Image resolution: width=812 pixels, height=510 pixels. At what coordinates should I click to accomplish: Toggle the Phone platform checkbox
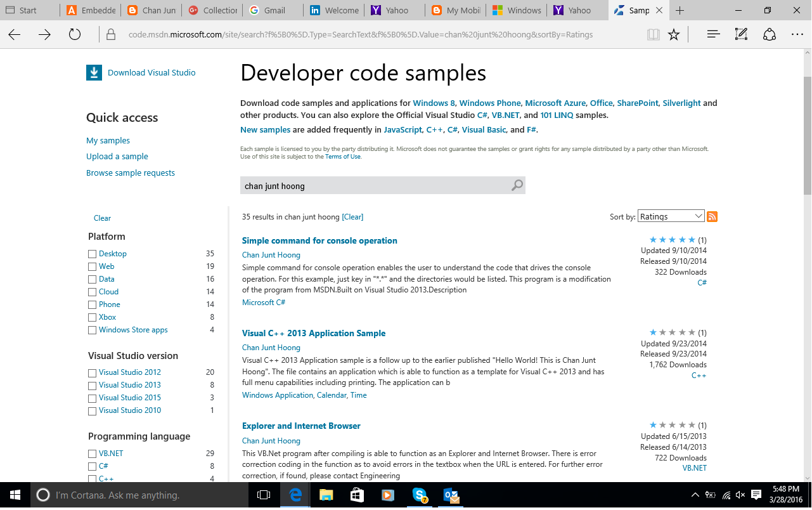93,304
